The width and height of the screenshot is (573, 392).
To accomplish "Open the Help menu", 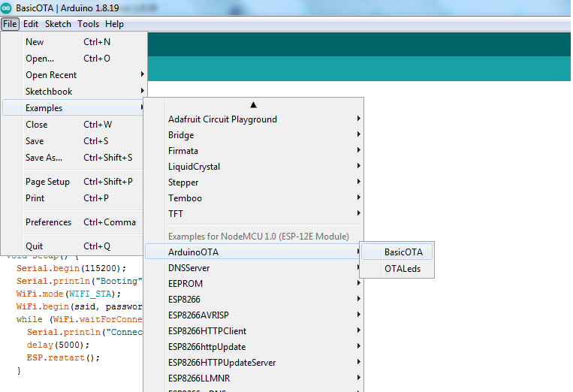I will pos(114,24).
